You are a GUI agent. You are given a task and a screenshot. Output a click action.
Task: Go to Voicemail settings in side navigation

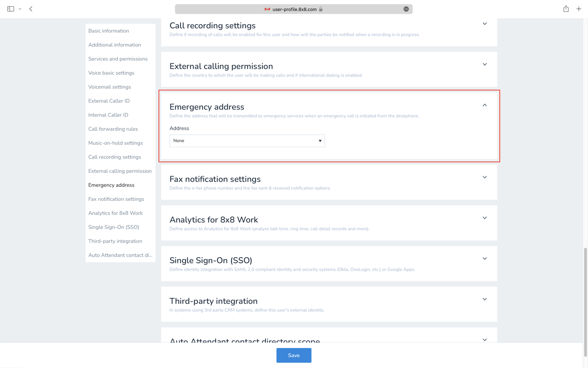tap(110, 87)
